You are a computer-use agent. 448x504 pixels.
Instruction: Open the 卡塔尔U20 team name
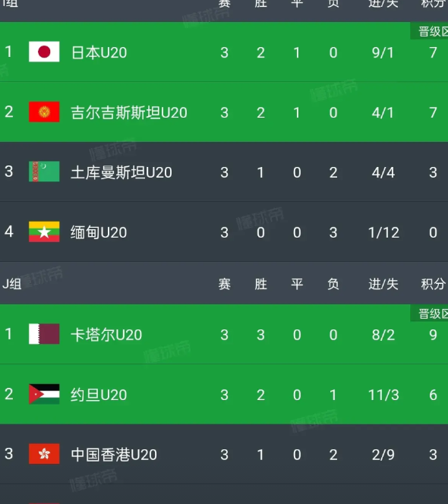(106, 335)
